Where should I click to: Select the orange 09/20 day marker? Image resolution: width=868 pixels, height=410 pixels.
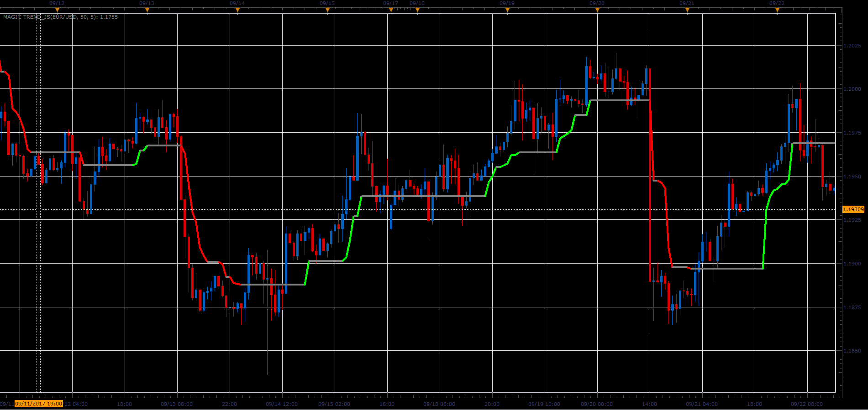click(x=597, y=10)
